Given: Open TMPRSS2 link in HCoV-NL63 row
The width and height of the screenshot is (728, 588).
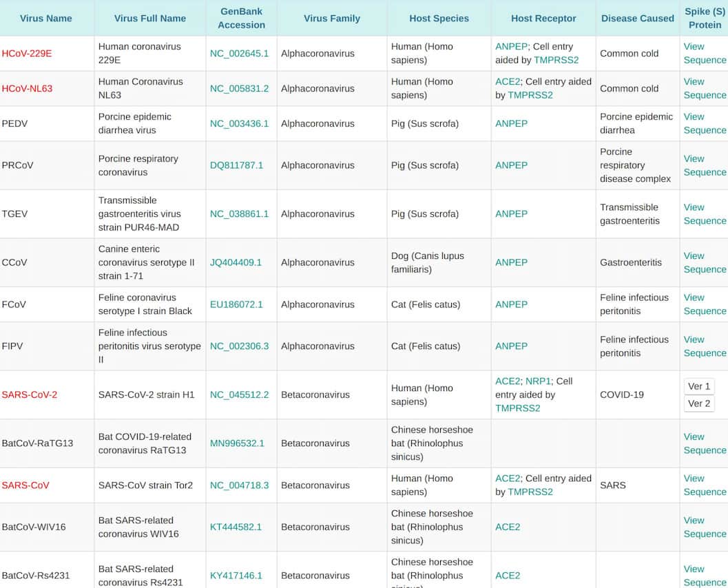Looking at the screenshot, I should pos(530,96).
